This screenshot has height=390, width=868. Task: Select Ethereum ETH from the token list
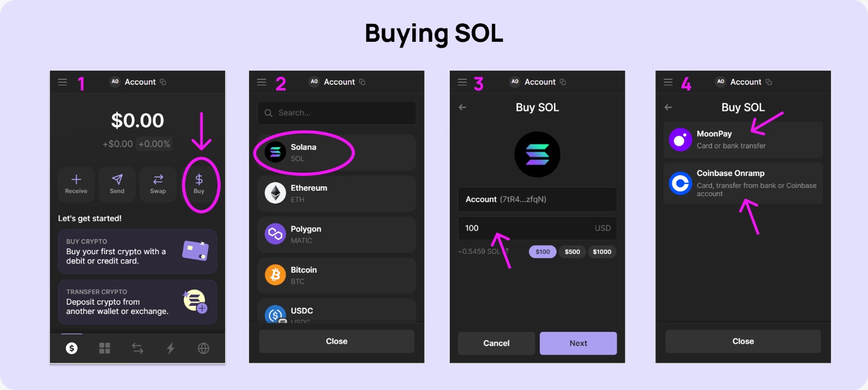click(336, 193)
